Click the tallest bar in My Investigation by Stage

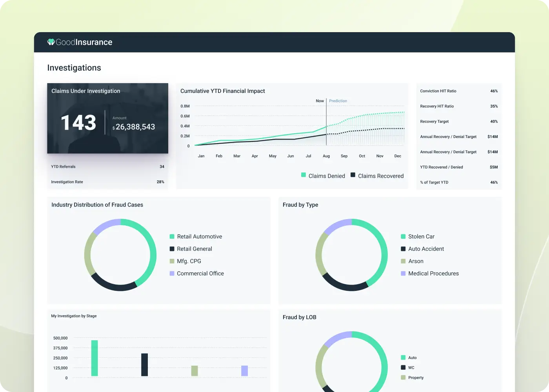(94, 359)
